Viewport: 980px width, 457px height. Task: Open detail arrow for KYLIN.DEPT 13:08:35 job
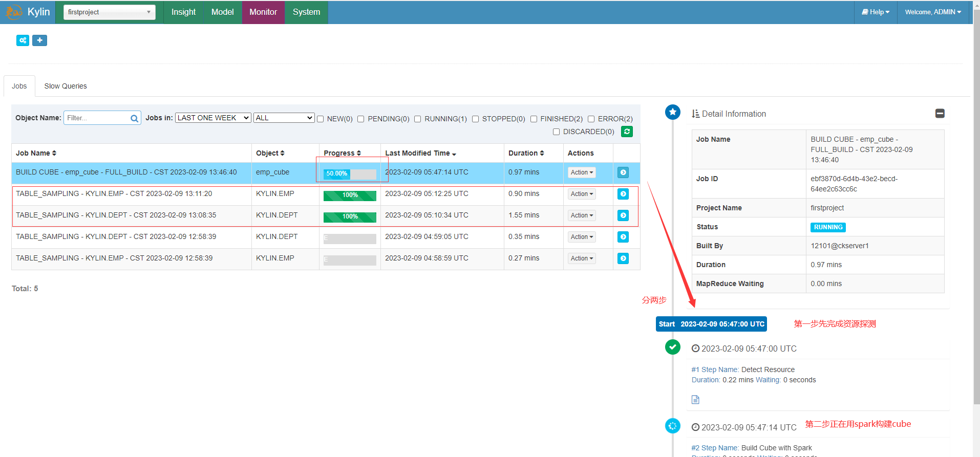pyautogui.click(x=623, y=215)
